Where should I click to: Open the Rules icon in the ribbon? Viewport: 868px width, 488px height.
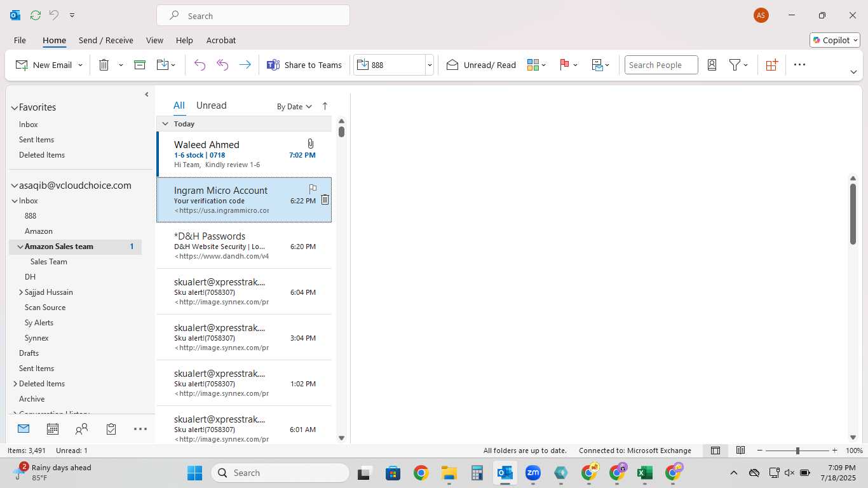pyautogui.click(x=597, y=65)
